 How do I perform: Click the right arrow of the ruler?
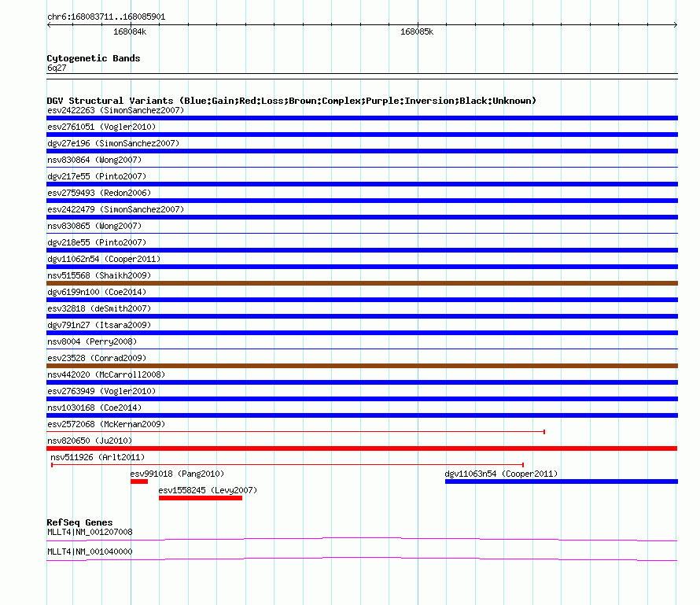point(676,25)
